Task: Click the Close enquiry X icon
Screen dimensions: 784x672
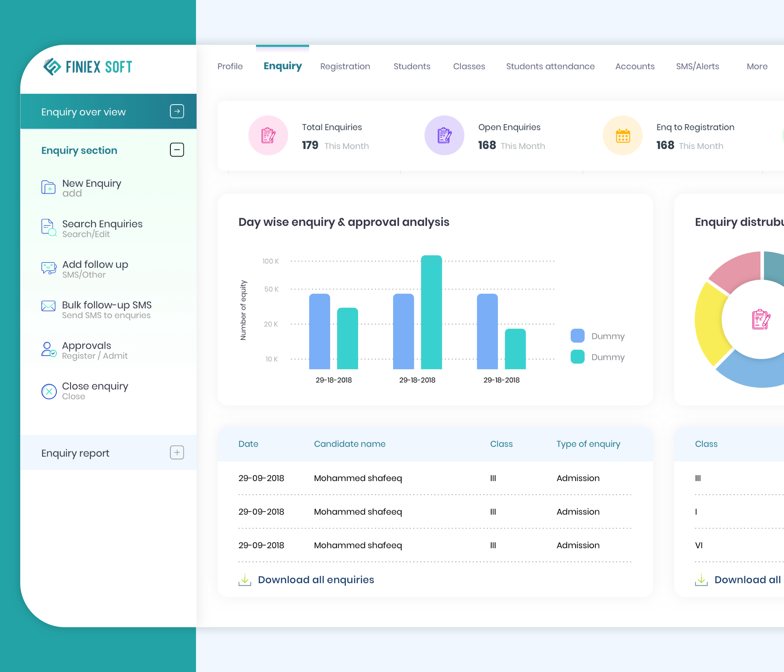Action: coord(49,391)
